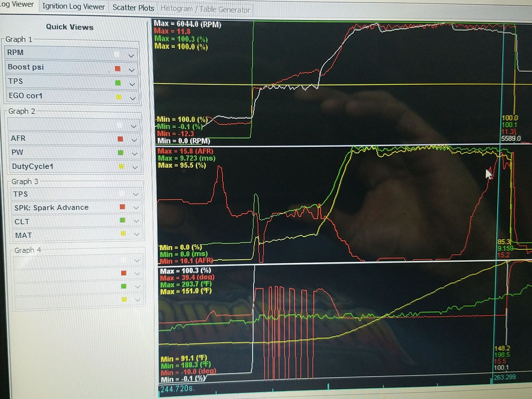This screenshot has width=532, height=399.
Task: Switch to the Ignition Log Viewer tab
Action: coord(73,7)
